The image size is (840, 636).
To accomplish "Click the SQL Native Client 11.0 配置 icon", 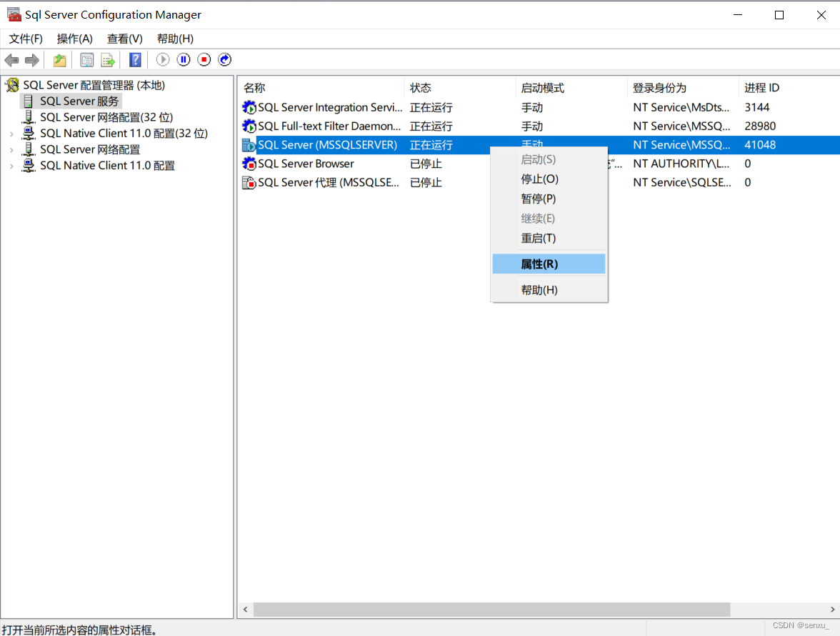I will point(29,166).
